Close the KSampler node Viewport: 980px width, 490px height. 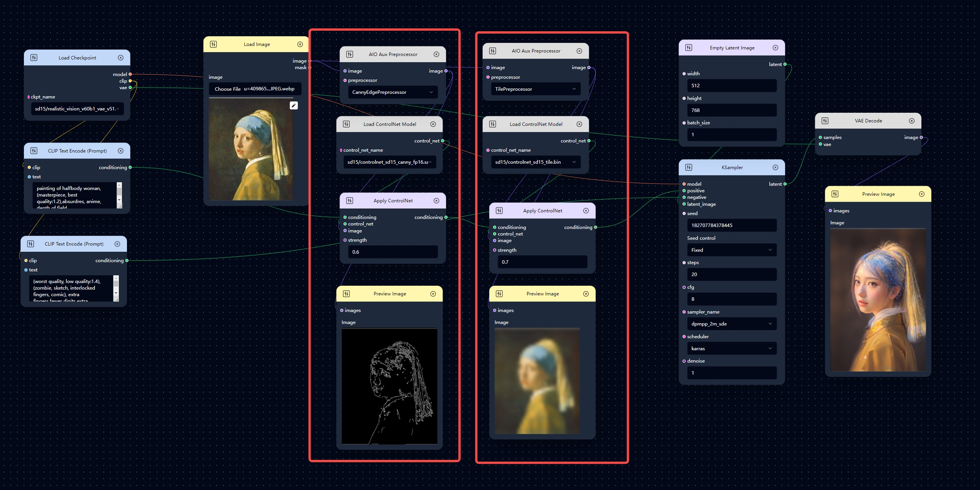tap(776, 167)
